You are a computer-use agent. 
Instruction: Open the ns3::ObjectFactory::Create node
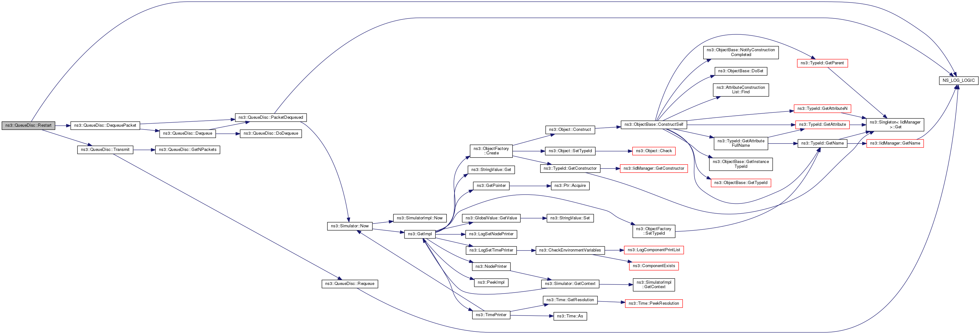tap(491, 151)
